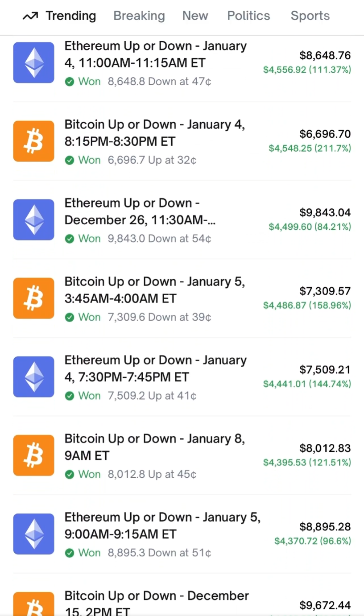This screenshot has height=616, width=364.
Task: Click Ethereum icon for January 4 7:30PM market
Action: point(34,377)
